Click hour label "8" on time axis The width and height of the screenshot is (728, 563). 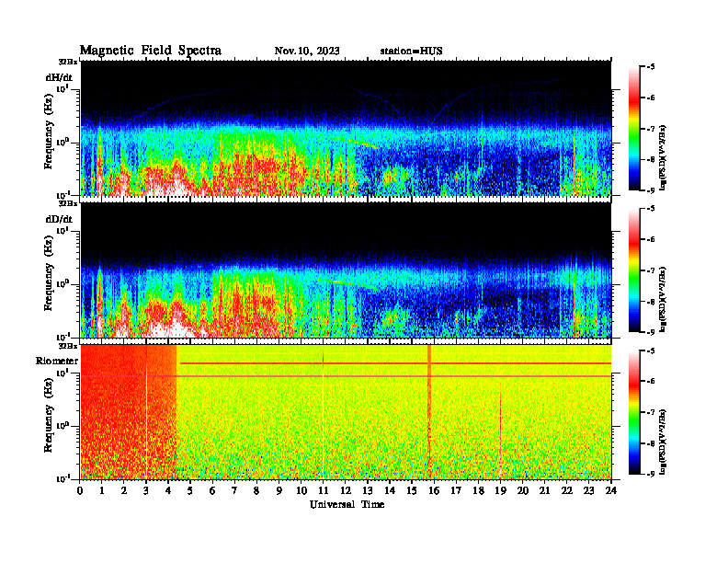click(256, 490)
